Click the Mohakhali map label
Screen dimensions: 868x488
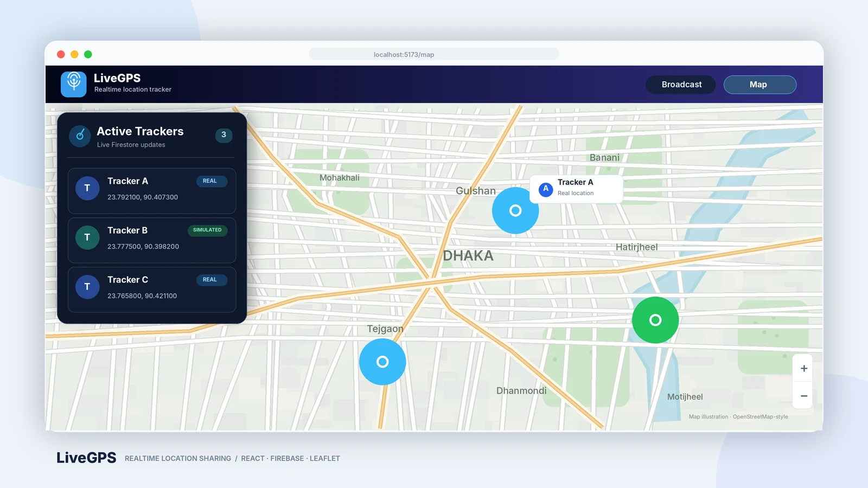pos(340,178)
